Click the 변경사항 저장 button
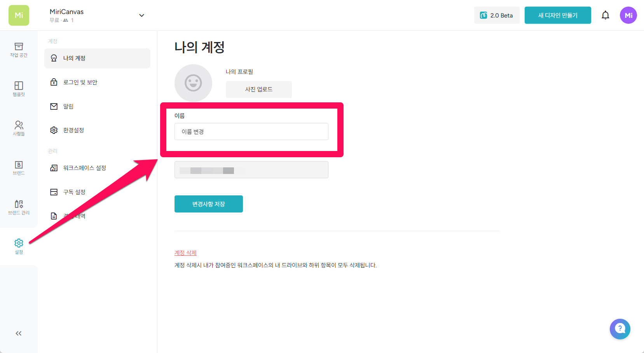This screenshot has height=353, width=644. 208,204
